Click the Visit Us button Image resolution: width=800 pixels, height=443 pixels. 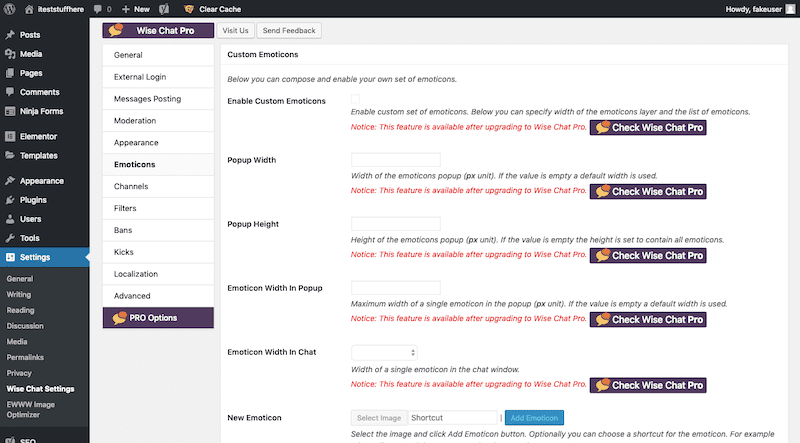[x=235, y=31]
